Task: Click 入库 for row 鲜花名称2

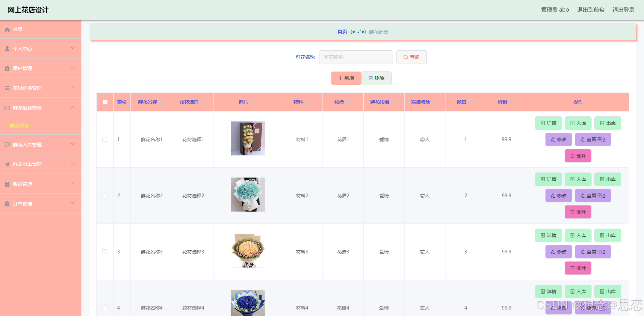Action: (578, 179)
